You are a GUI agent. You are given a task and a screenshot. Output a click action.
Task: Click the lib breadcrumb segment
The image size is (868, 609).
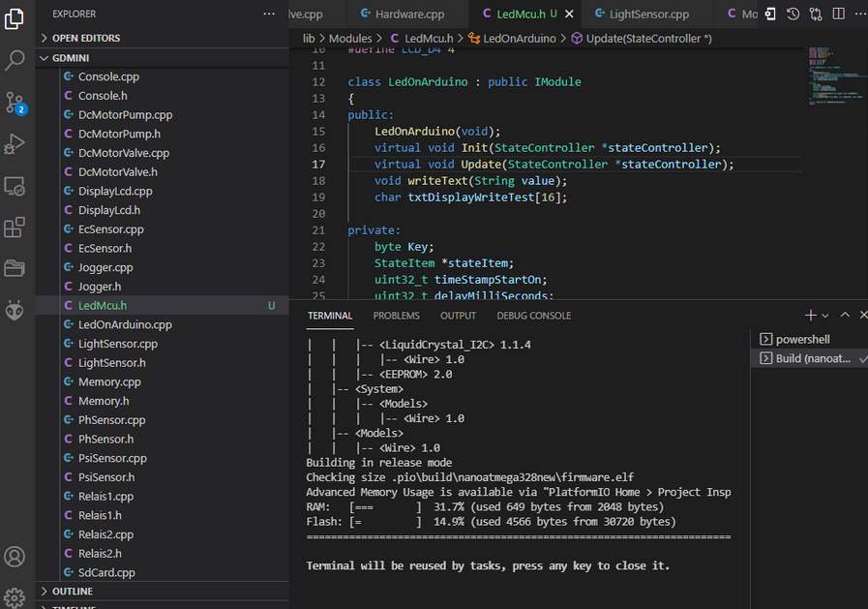pos(309,38)
